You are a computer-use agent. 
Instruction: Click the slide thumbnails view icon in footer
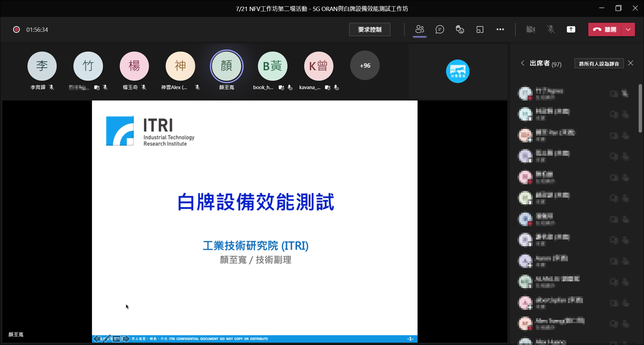tap(116, 339)
